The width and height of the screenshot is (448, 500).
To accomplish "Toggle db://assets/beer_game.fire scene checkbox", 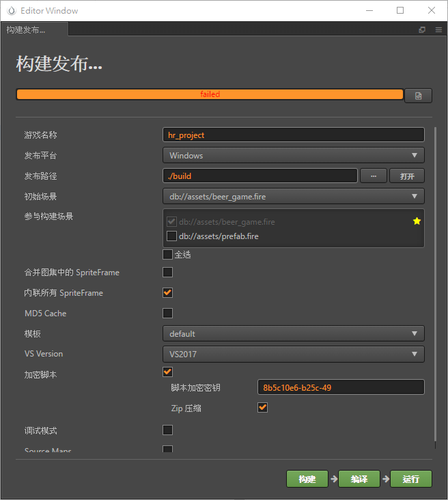I will click(171, 221).
